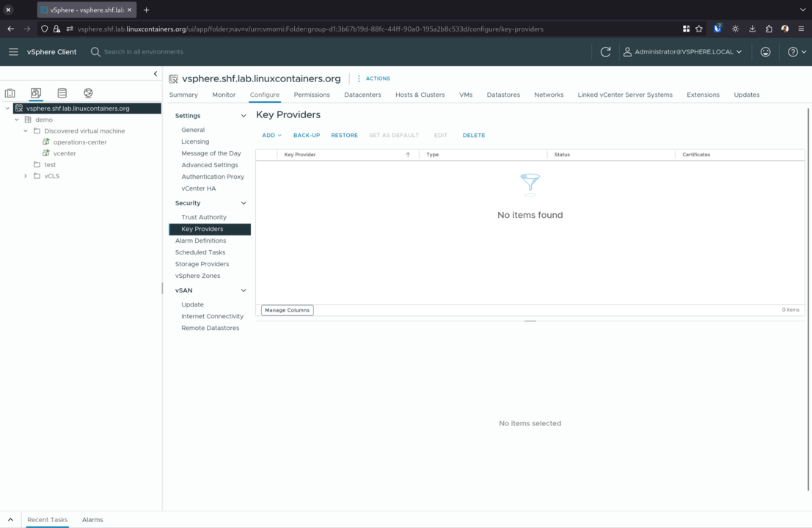Click the browser address bar
Viewport: 812px width, 528px height.
tap(311, 29)
